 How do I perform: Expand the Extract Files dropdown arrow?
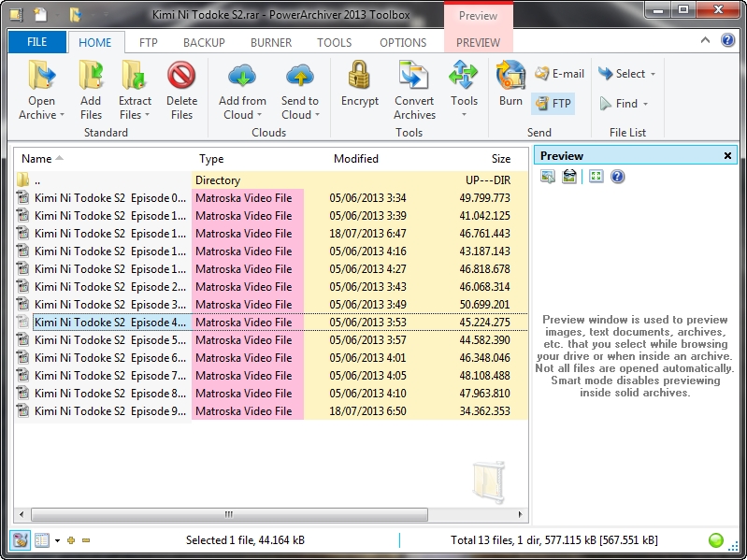tap(147, 115)
